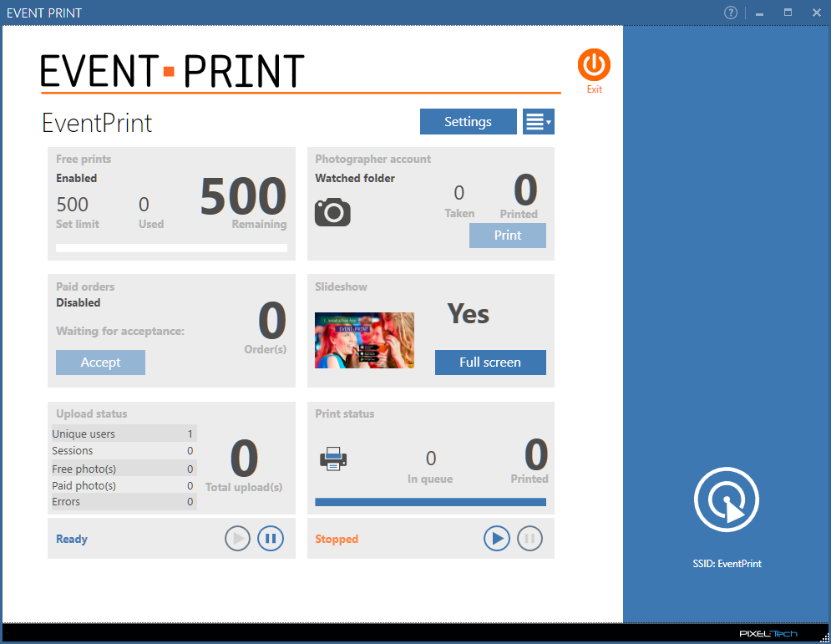Click the Free prints progress bar
The width and height of the screenshot is (831, 644).
pos(172,248)
